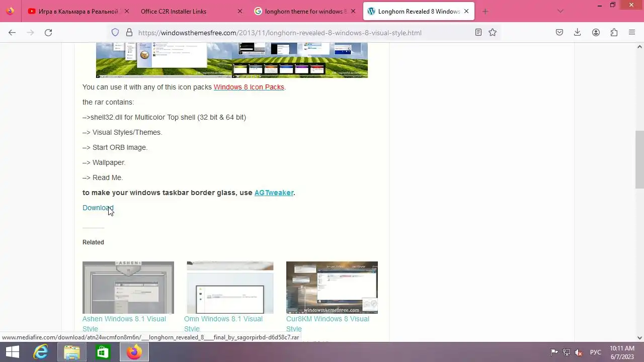This screenshot has width=644, height=362.
Task: Focus the URL address bar
Action: click(303, 33)
